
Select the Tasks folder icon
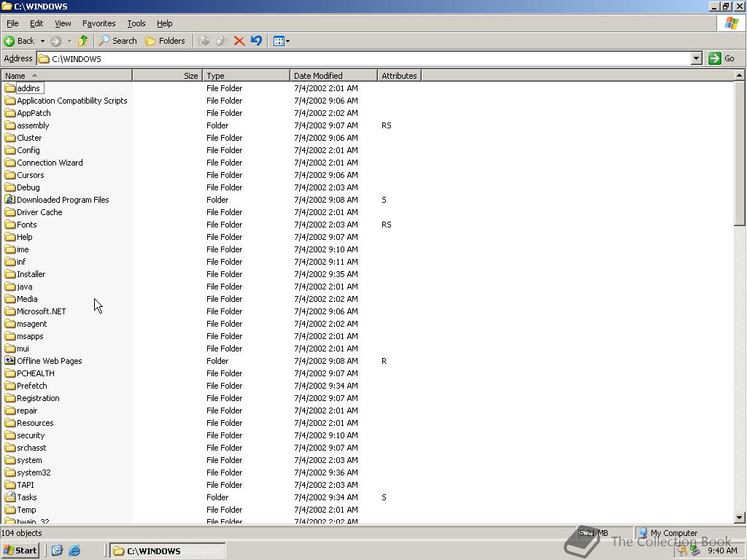pos(10,497)
